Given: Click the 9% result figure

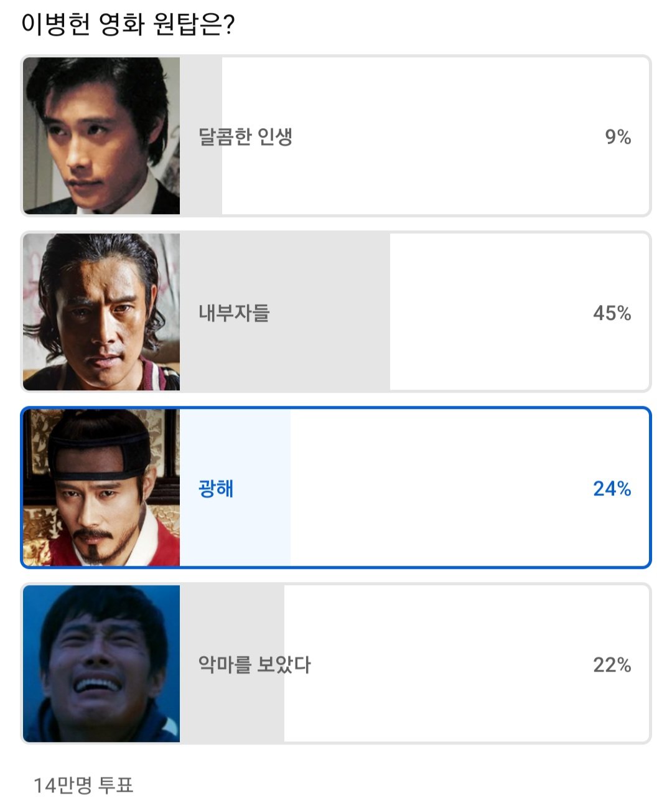Looking at the screenshot, I should [618, 137].
